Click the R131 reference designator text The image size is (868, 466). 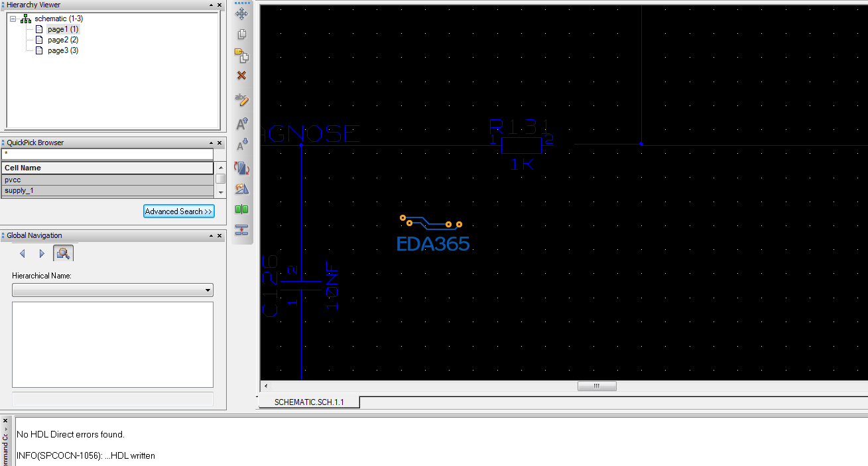point(520,126)
